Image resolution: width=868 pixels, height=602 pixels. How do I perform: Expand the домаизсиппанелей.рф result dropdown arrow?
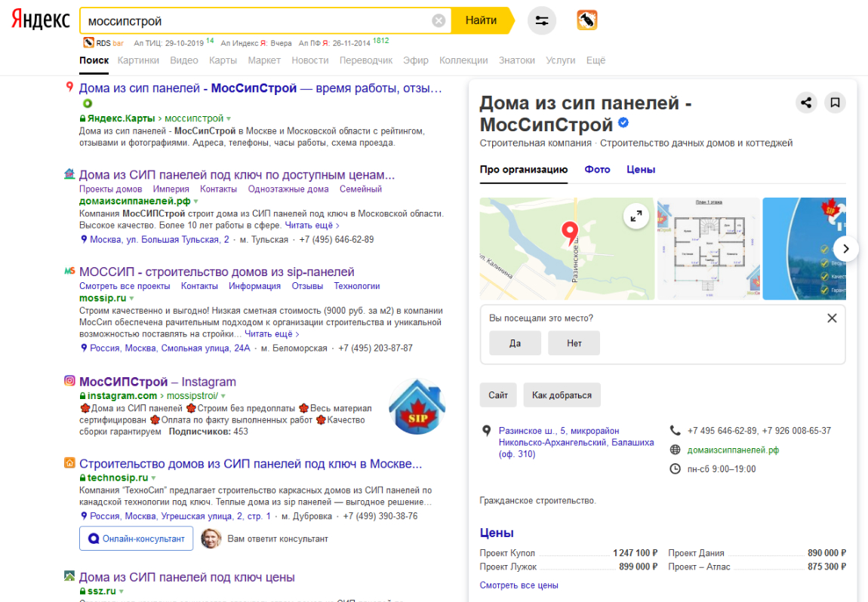tap(196, 202)
